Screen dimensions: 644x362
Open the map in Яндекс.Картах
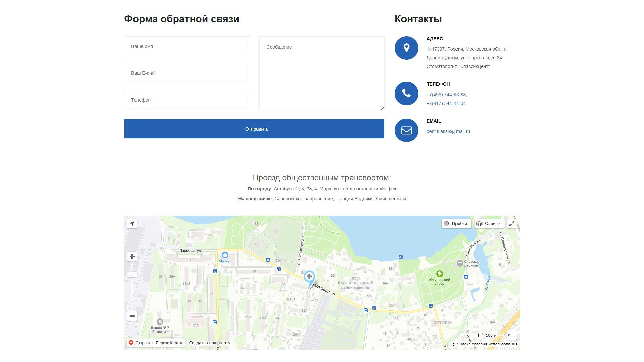tap(155, 343)
